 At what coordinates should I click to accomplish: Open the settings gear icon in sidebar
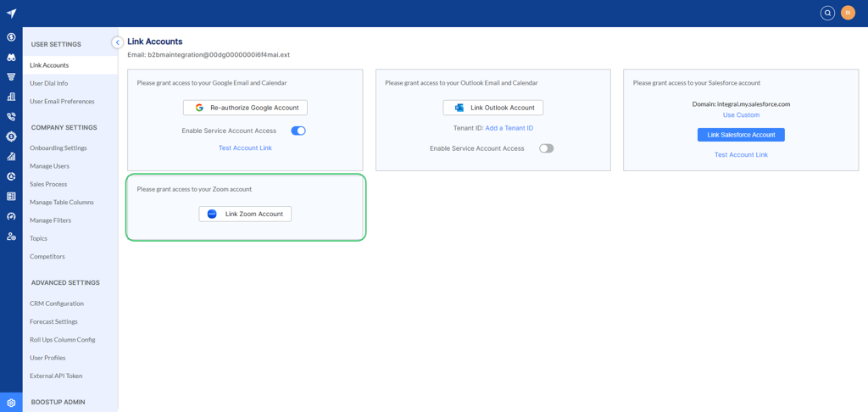tap(11, 403)
